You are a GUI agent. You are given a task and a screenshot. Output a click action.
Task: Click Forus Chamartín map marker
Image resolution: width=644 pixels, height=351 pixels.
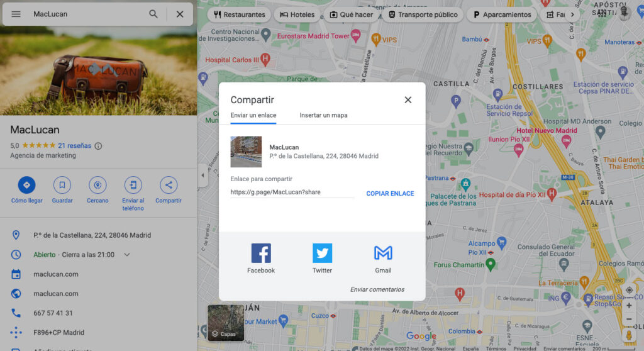[491, 264]
